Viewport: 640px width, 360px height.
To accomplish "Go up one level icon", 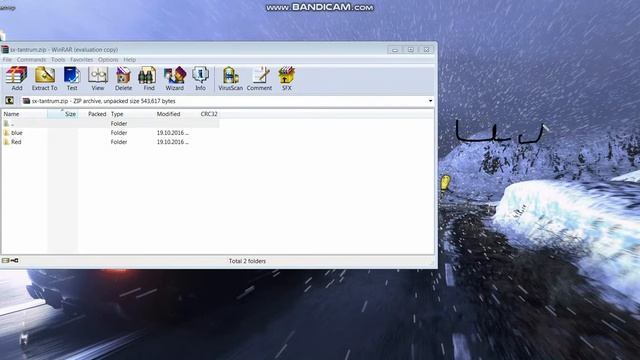I will coord(9,101).
